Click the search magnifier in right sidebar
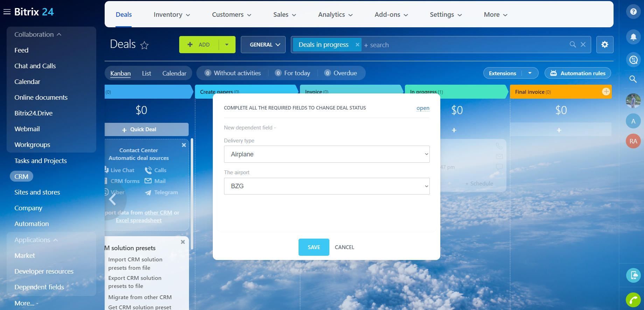644x310 pixels. [633, 79]
